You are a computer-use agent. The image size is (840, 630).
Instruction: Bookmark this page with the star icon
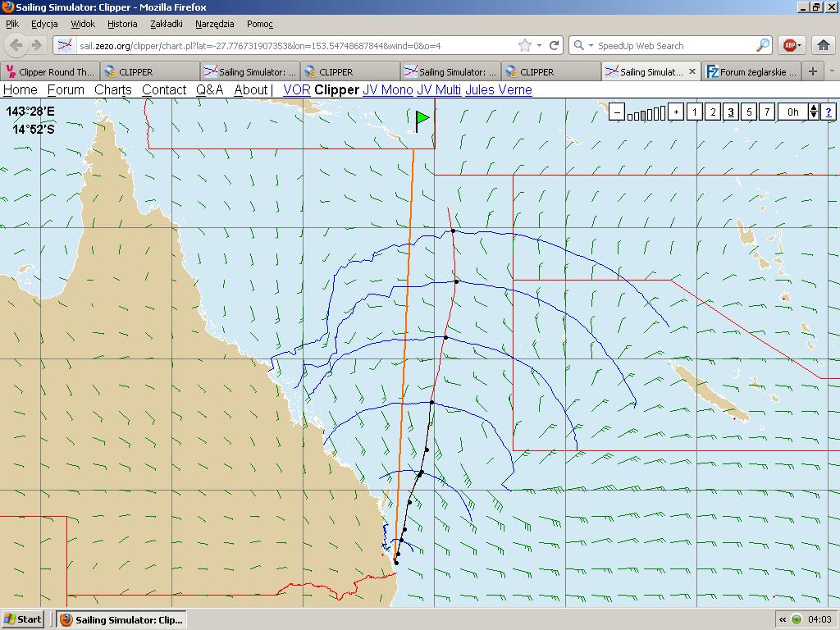pyautogui.click(x=524, y=46)
